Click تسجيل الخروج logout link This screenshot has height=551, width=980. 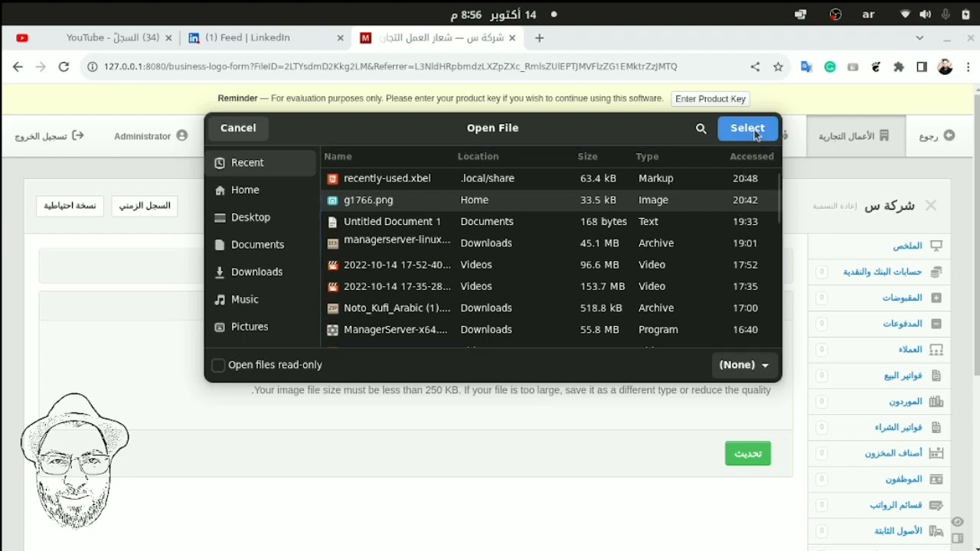[50, 136]
